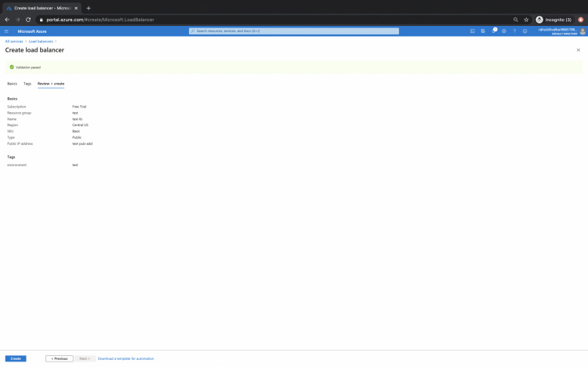This screenshot has height=367, width=588.
Task: Open the Directory and subscription filter
Action: (483, 31)
